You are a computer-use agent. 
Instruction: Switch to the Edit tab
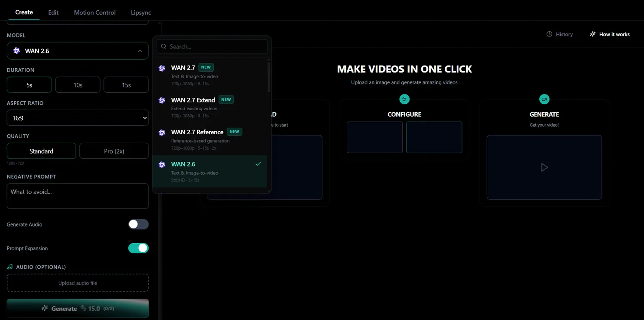point(53,12)
